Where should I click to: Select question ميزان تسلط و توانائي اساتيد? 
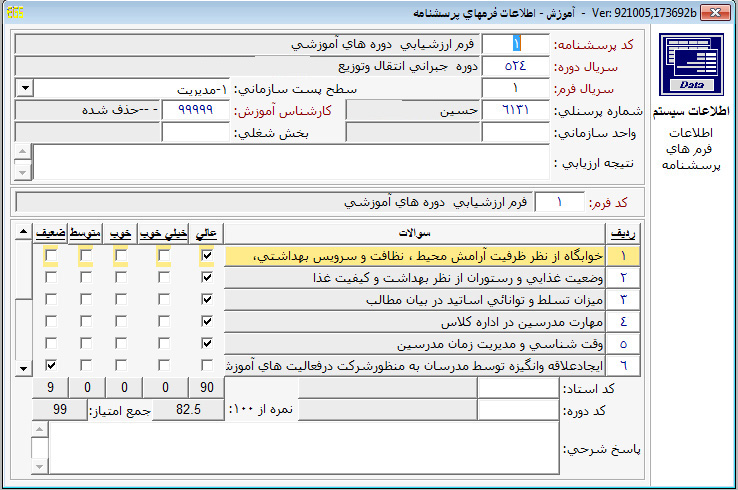pos(415,299)
